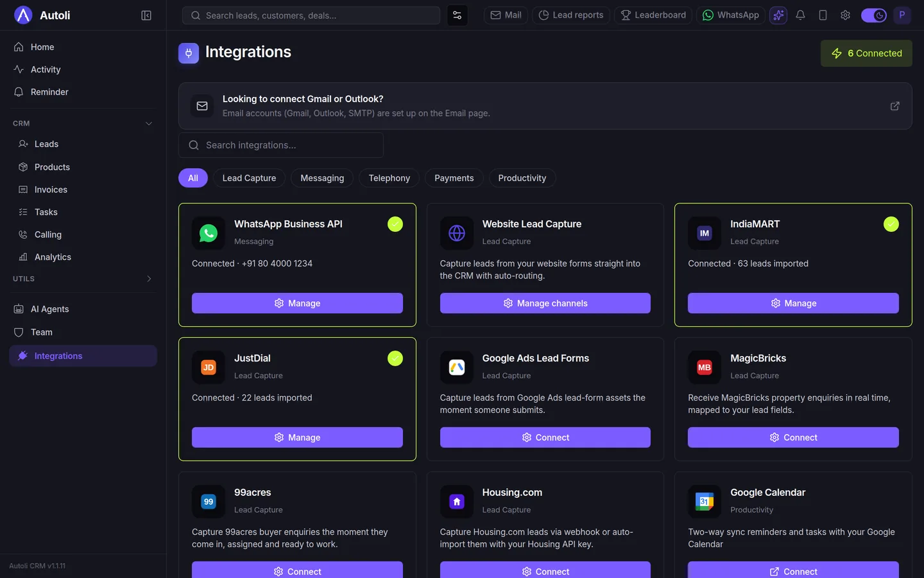
Task: Connect the Housing.com integration
Action: click(x=545, y=570)
